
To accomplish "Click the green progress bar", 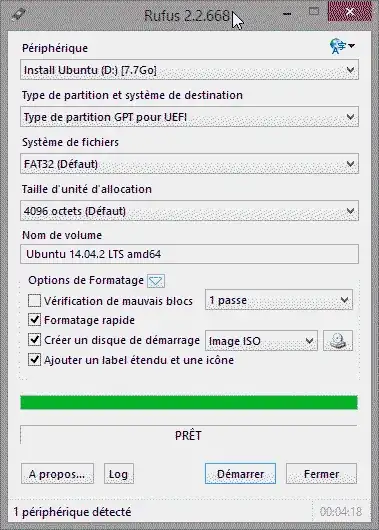I will point(189,402).
